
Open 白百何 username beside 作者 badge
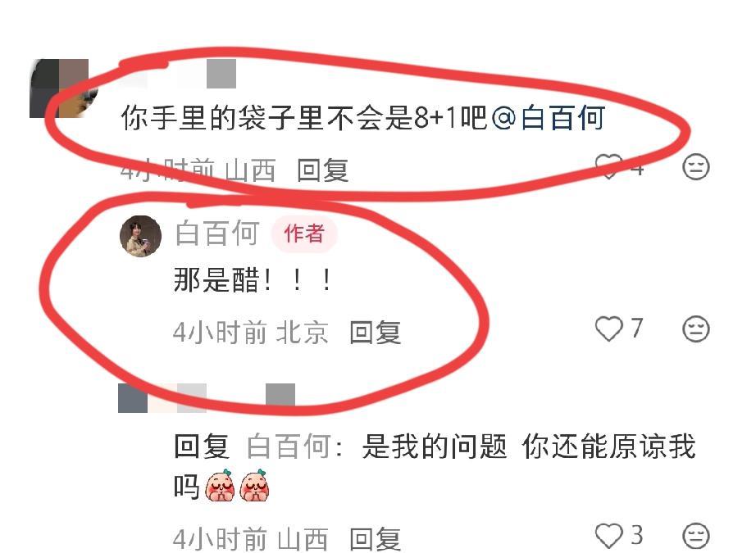pos(216,233)
